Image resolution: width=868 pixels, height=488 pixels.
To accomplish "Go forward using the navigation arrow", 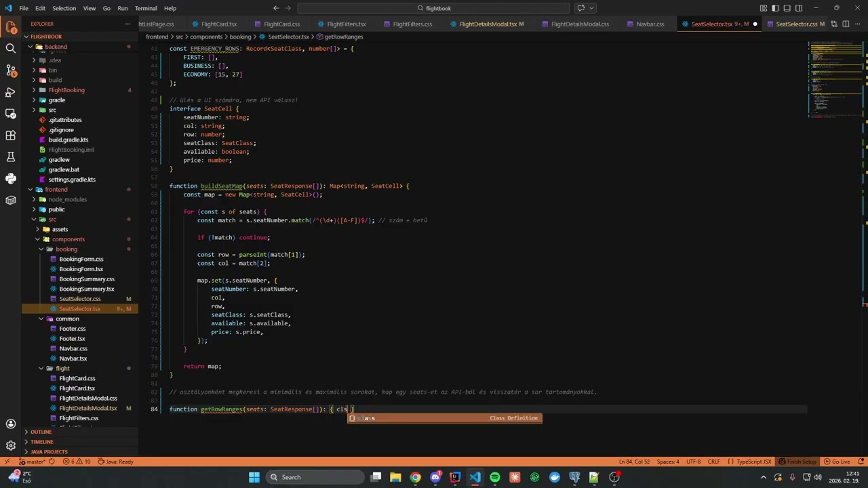I will click(289, 8).
